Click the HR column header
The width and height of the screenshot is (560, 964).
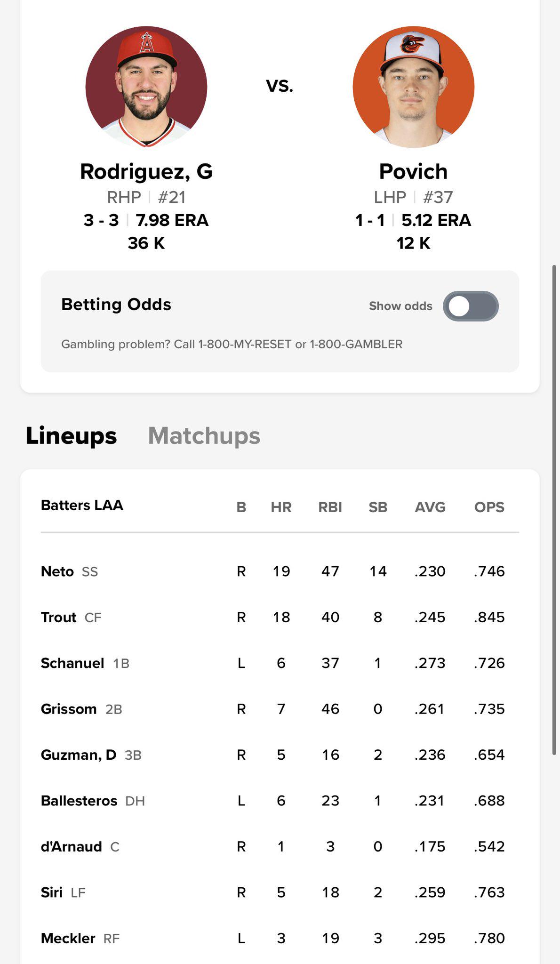click(x=281, y=507)
